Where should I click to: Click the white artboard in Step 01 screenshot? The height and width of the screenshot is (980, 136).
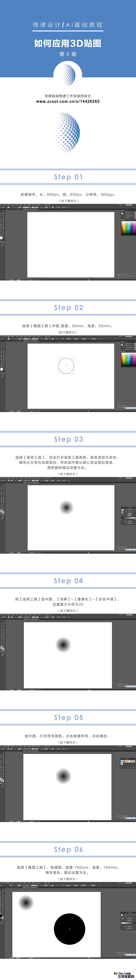click(71, 245)
